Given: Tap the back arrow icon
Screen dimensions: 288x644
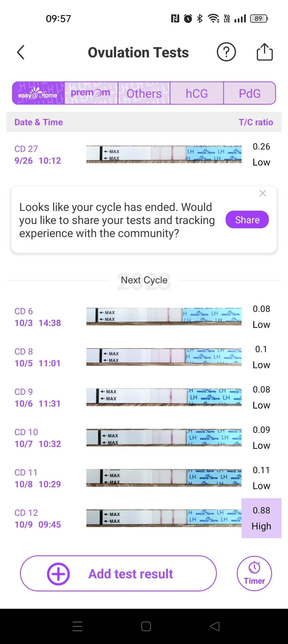Looking at the screenshot, I should click(x=21, y=52).
